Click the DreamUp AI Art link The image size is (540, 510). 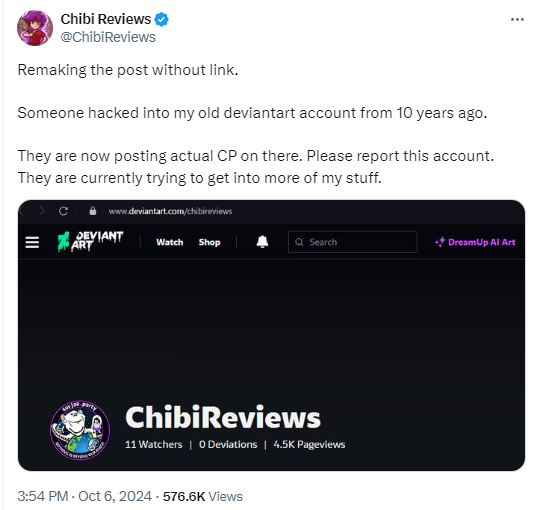pyautogui.click(x=475, y=242)
